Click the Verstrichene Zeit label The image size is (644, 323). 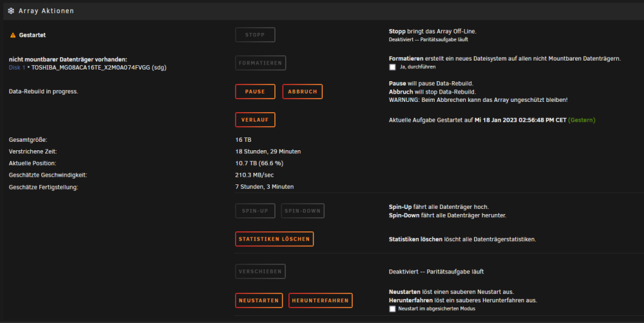point(33,152)
